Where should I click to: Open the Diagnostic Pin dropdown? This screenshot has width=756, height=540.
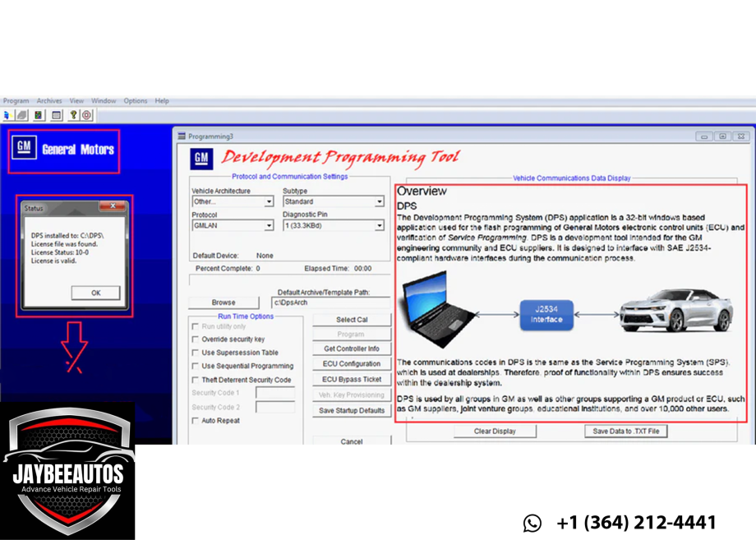pos(379,226)
